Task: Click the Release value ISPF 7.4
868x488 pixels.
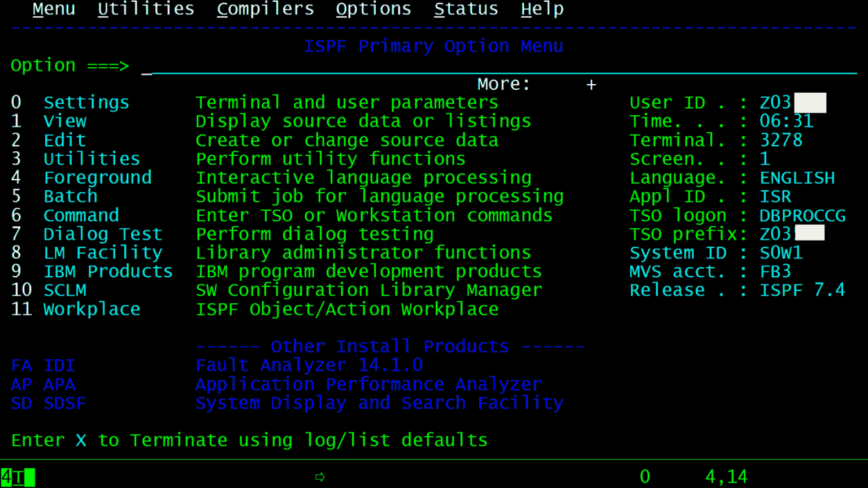Action: pos(802,290)
